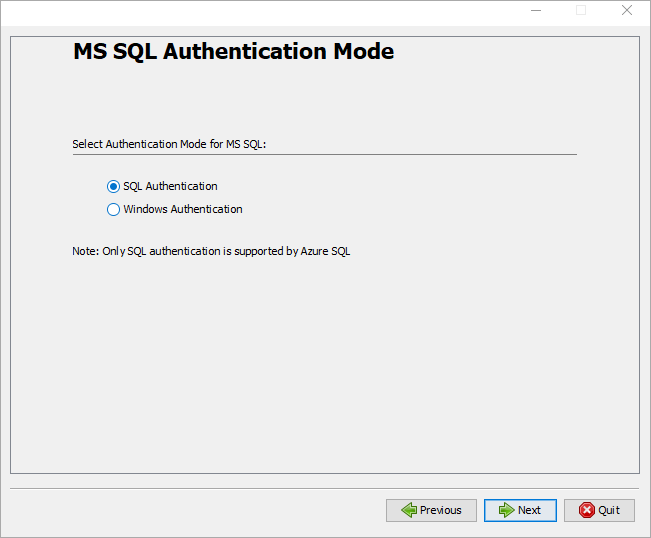The image size is (651, 538).
Task: Click "Select Authentication Mode for MS SQL" label
Action: point(169,144)
